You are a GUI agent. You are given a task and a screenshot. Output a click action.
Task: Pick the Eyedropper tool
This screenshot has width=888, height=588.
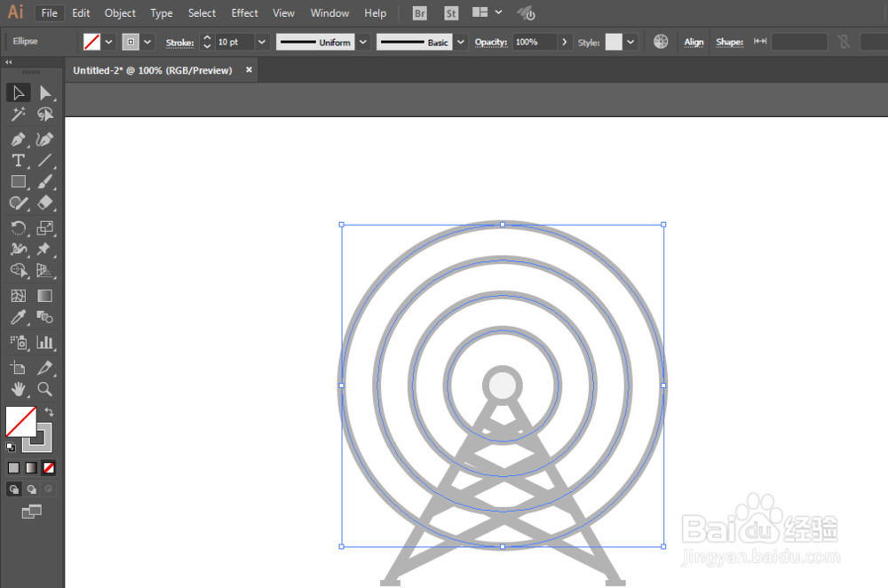point(18,317)
